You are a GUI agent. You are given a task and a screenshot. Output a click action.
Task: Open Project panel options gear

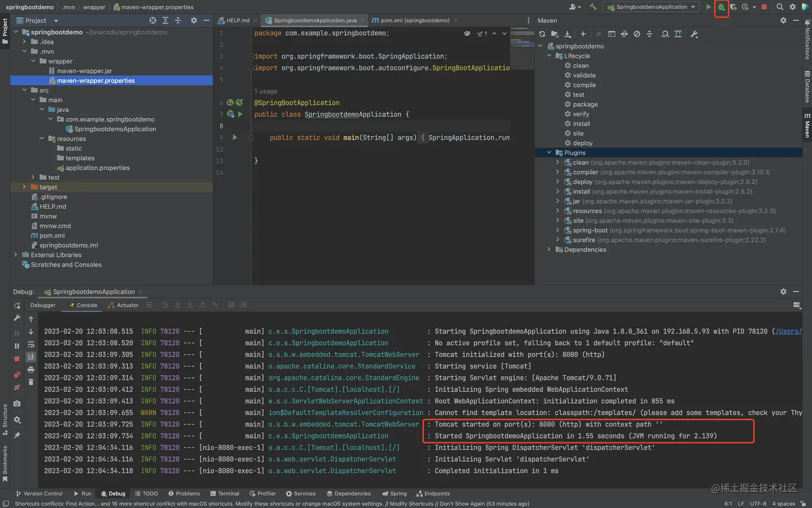point(194,20)
